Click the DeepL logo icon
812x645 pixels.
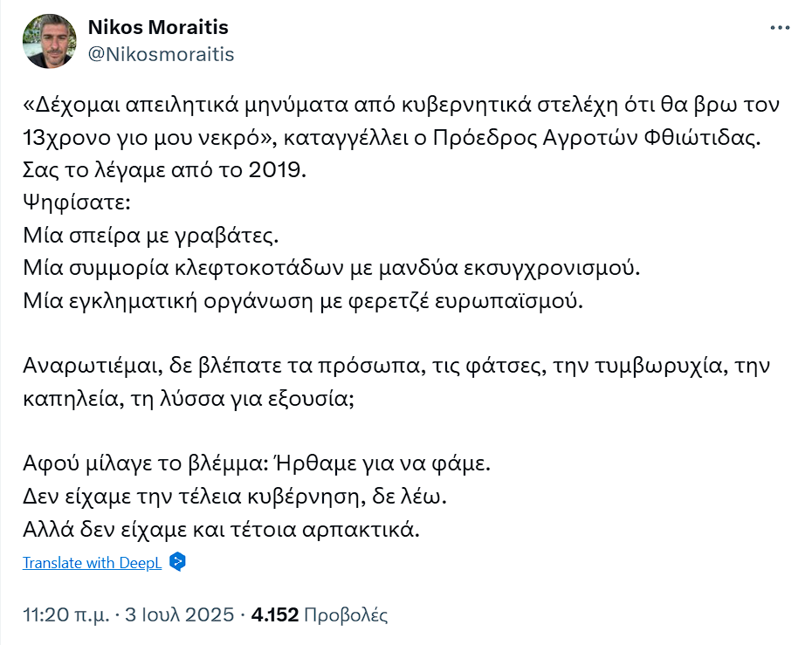[177, 562]
